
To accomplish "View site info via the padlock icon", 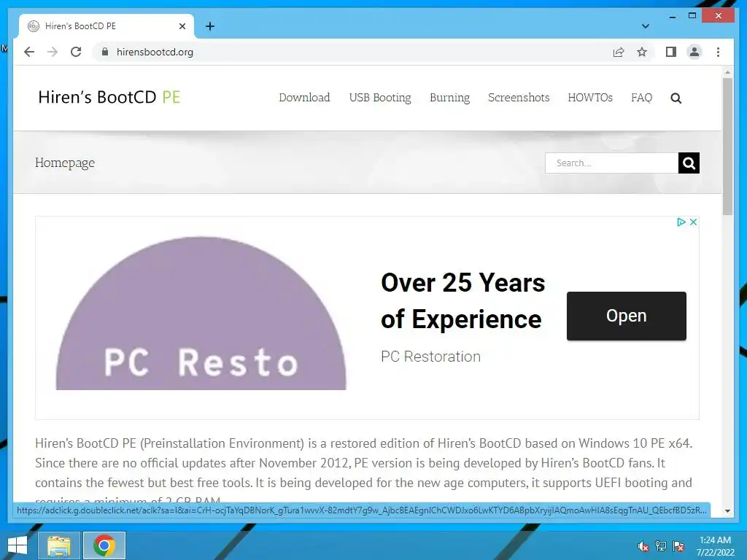I will pos(105,52).
